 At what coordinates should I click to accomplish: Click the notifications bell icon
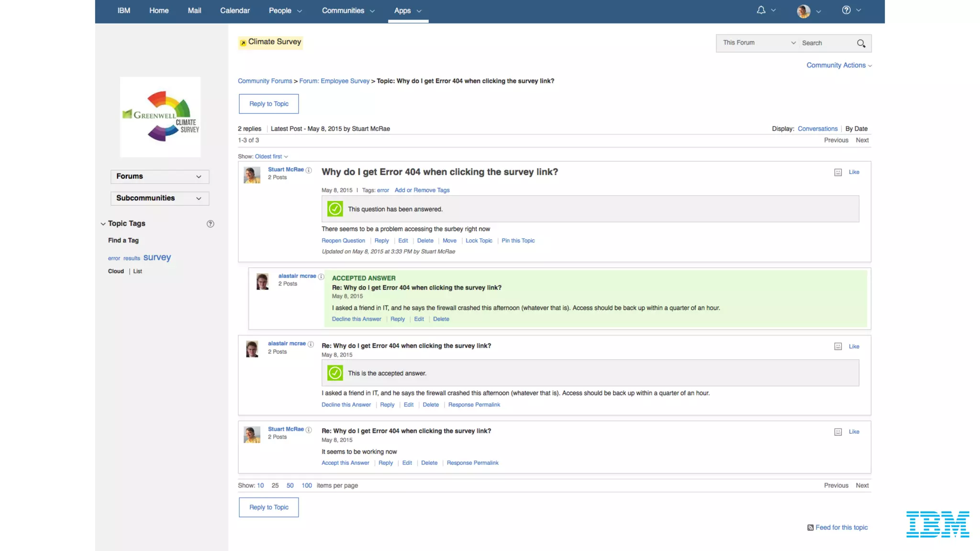[761, 10]
